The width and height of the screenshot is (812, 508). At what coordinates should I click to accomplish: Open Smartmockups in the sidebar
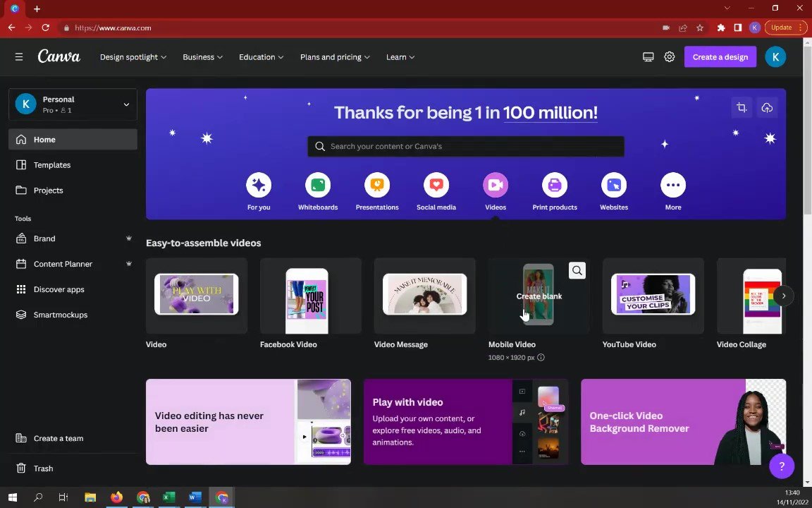pos(73,315)
